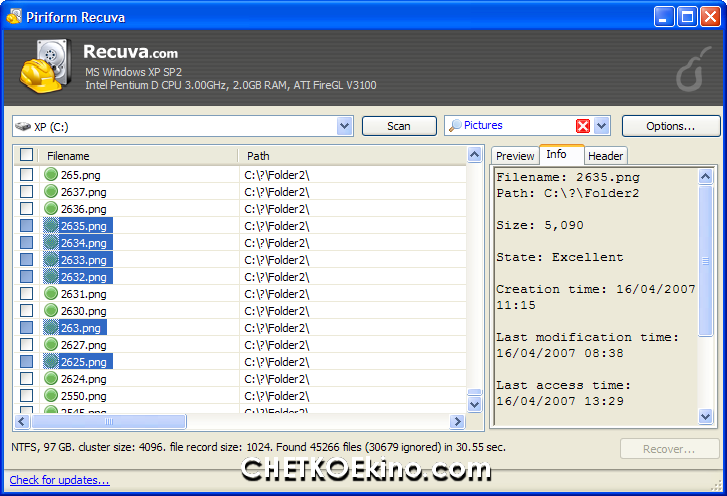Follow the Check for updates link
727x496 pixels.
click(x=59, y=480)
